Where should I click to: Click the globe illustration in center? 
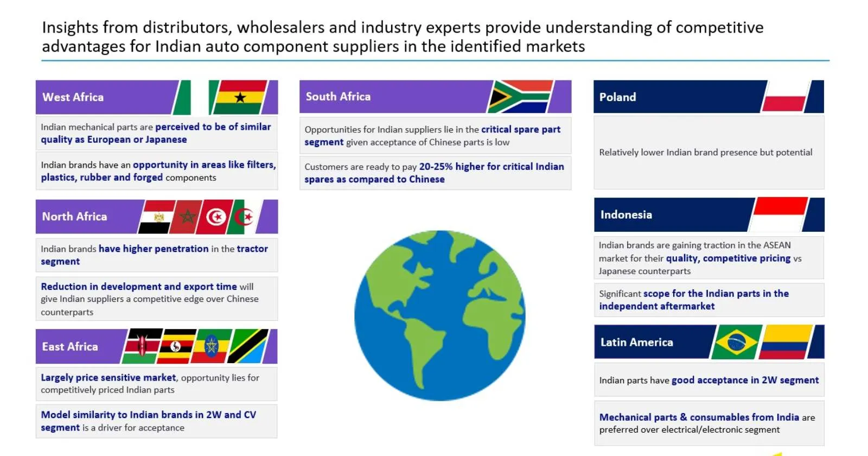click(439, 315)
